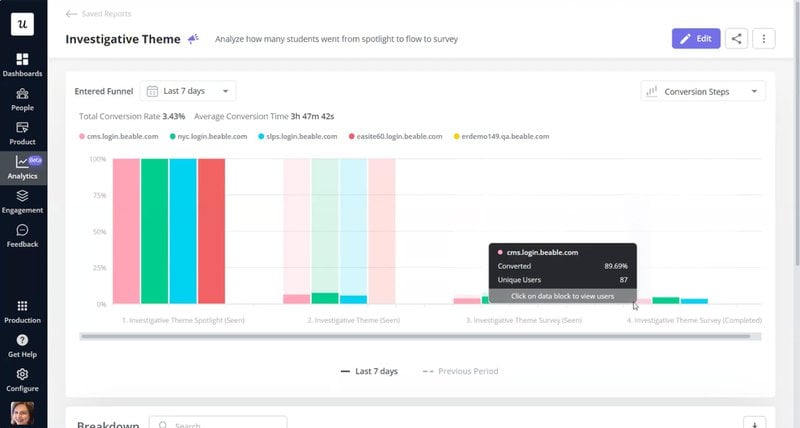The image size is (800, 428).
Task: Toggle cms.login.beable.com legend series
Action: point(122,136)
